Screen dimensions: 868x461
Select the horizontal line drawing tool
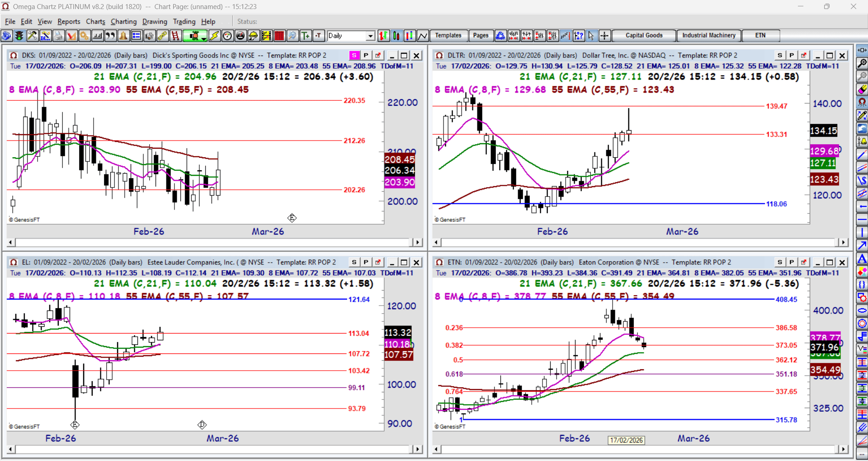click(862, 220)
